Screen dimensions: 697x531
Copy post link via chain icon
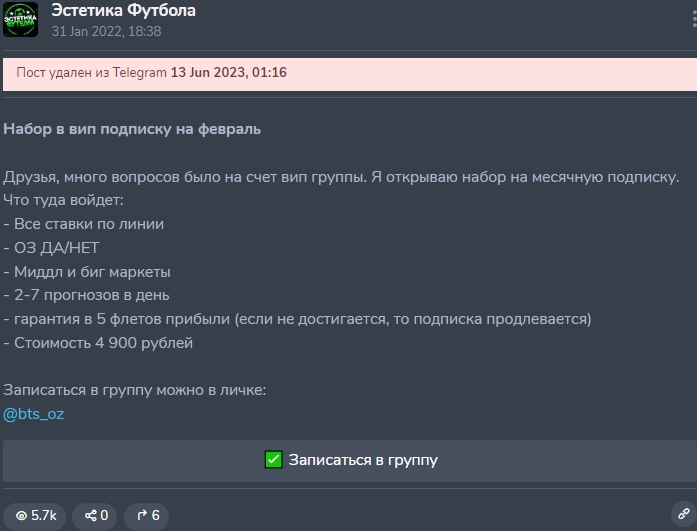point(684,514)
